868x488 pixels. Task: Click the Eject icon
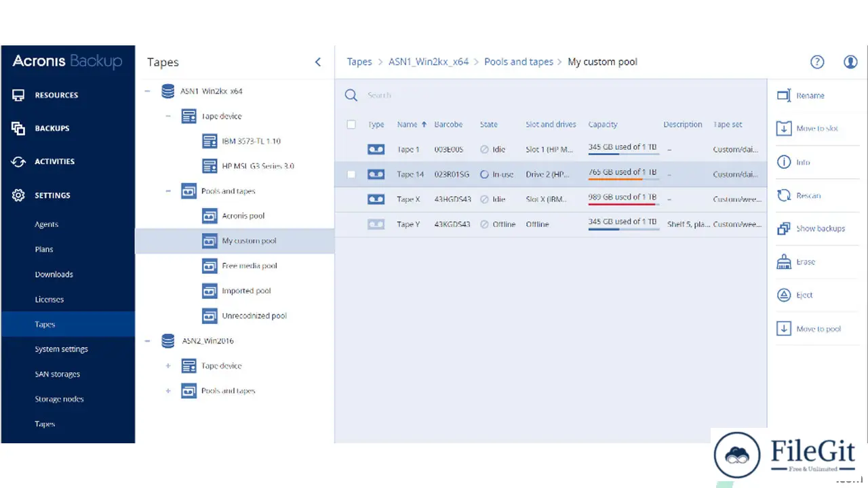pyautogui.click(x=784, y=295)
